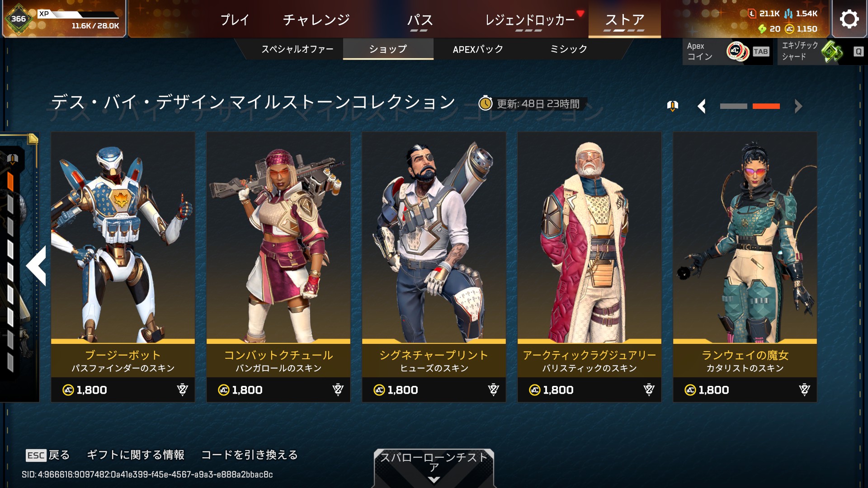868x488 pixels.
Task: Go to previous collection page arrow
Action: [x=702, y=106]
